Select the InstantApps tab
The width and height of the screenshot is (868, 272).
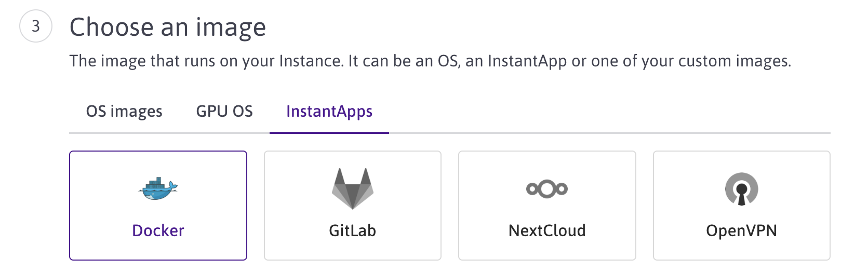click(x=329, y=112)
